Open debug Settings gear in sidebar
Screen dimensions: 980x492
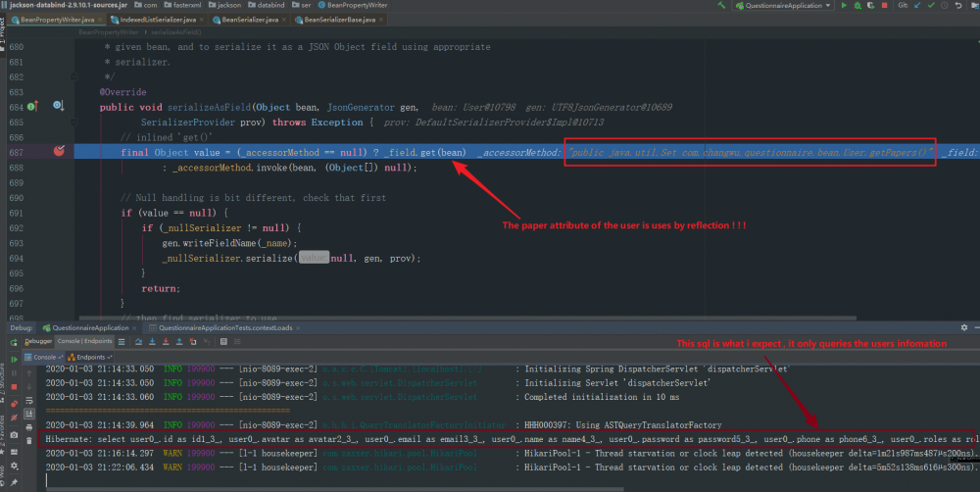click(x=14, y=466)
